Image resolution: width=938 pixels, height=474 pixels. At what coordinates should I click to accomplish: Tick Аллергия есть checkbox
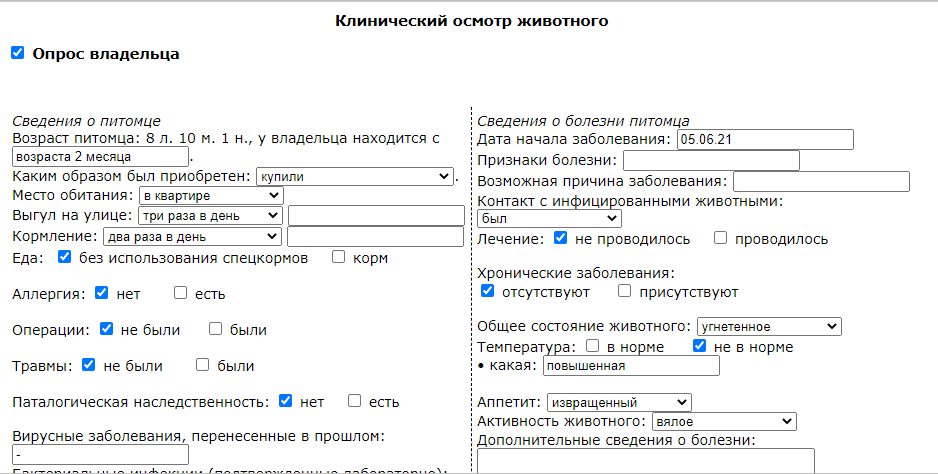180,293
